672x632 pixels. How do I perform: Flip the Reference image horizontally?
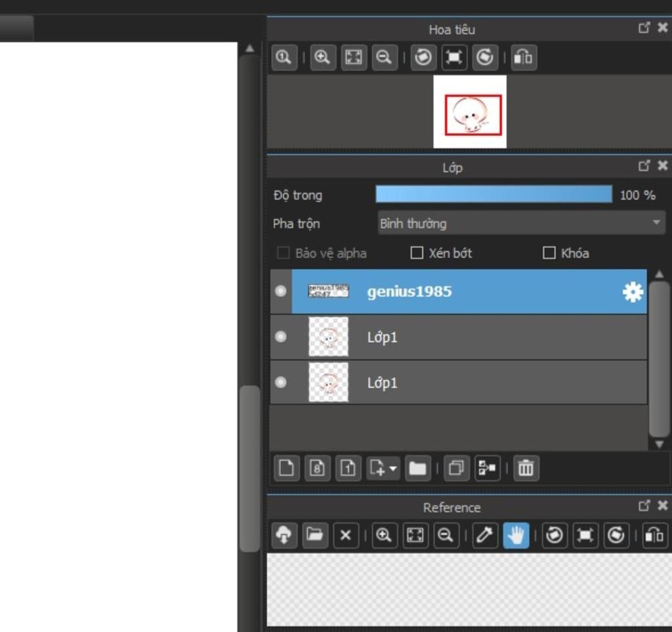coord(655,535)
